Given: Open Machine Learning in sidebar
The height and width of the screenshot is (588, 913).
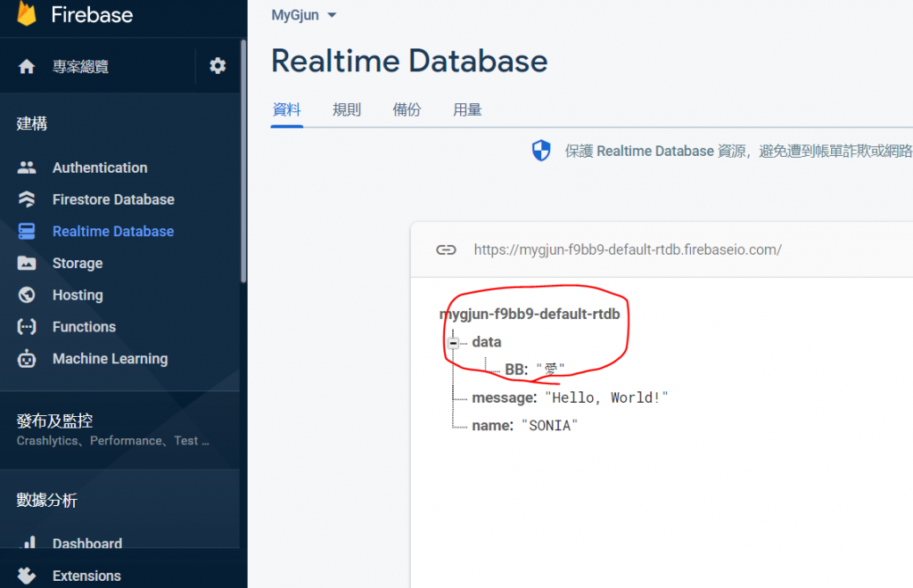Looking at the screenshot, I should [110, 359].
